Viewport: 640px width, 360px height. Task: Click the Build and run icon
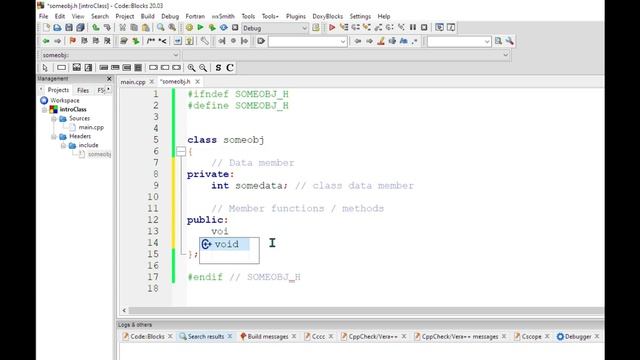click(212, 27)
